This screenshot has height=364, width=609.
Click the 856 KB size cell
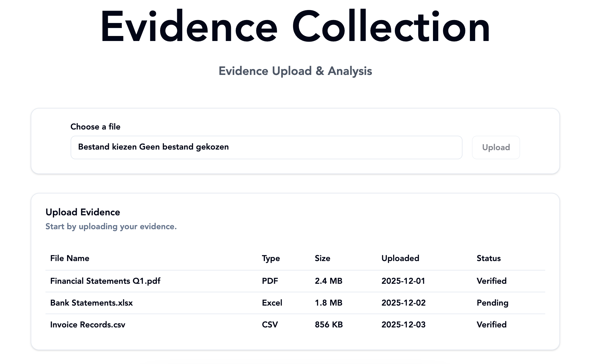[x=328, y=325]
